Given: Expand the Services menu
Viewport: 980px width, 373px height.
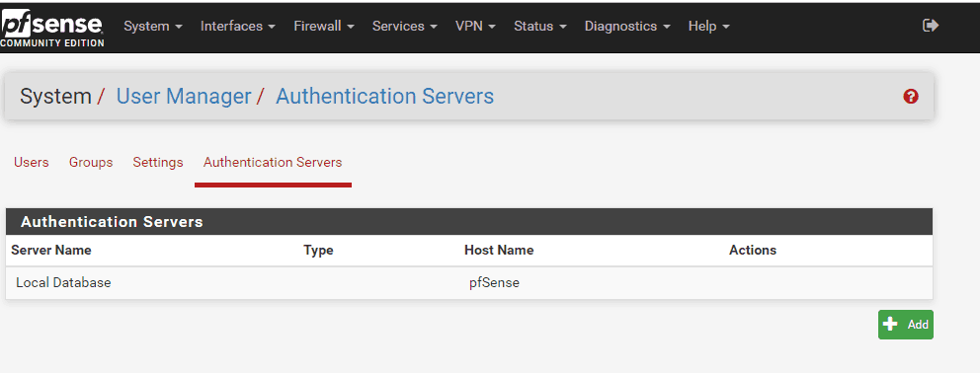Looking at the screenshot, I should pyautogui.click(x=404, y=27).
